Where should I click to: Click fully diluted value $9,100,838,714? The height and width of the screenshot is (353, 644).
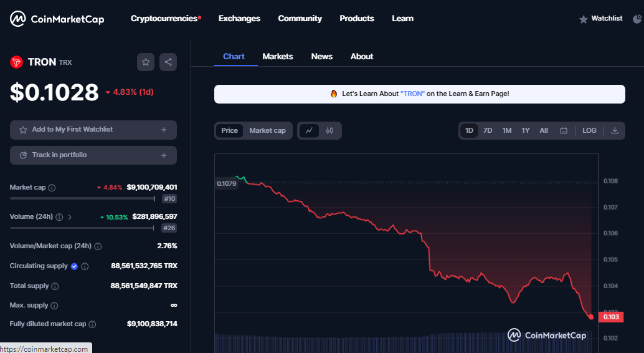[x=152, y=324]
